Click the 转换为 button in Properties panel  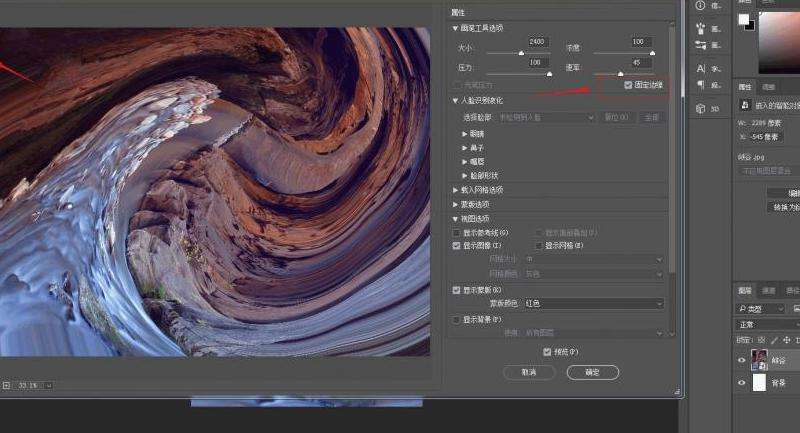click(786, 208)
